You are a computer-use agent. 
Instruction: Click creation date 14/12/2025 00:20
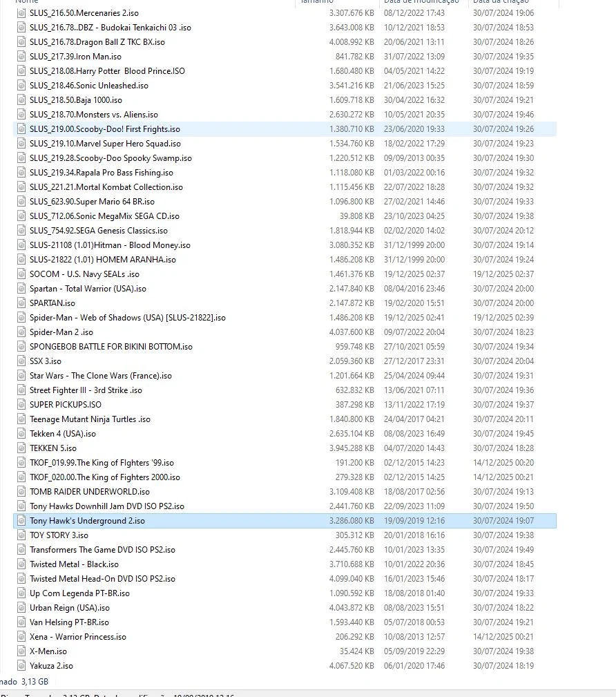pos(503,463)
